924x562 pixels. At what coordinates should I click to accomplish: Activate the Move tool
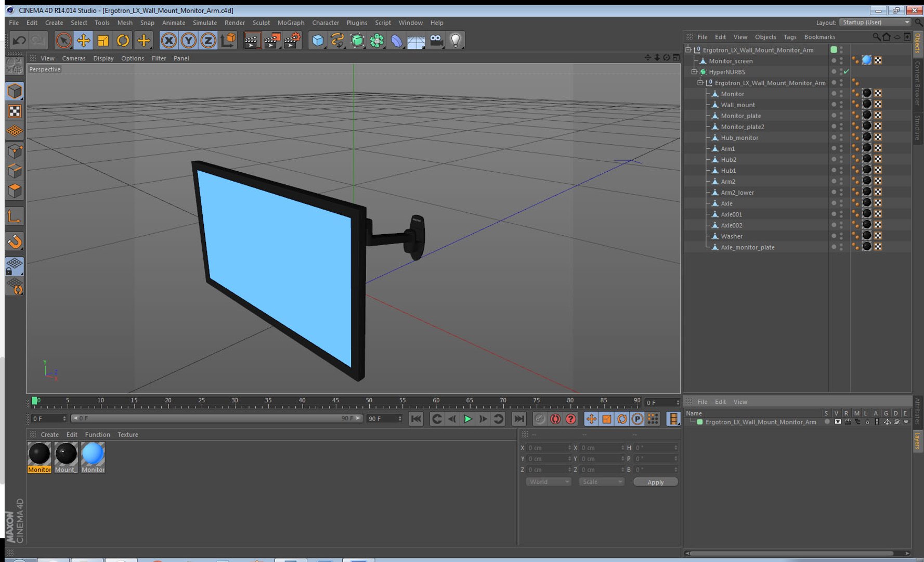(83, 40)
